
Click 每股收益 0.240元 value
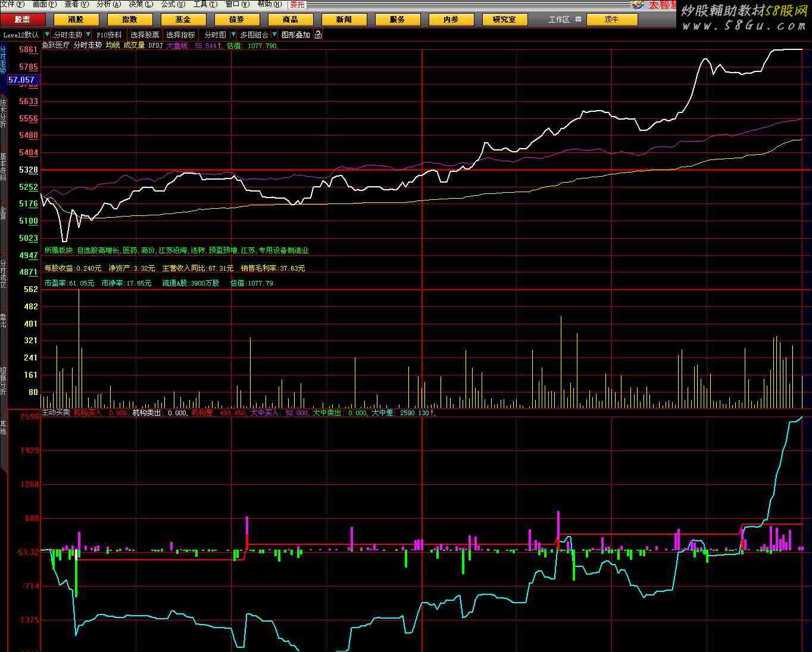(x=73, y=268)
